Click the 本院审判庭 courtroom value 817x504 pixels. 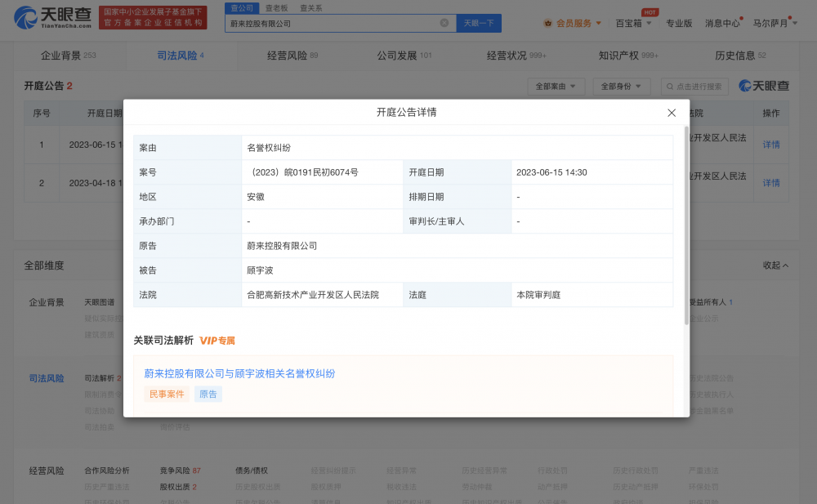[538, 295]
